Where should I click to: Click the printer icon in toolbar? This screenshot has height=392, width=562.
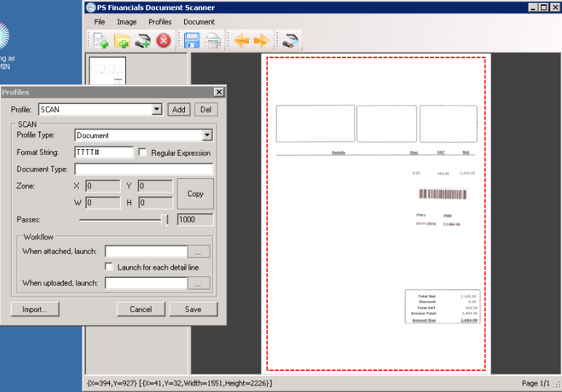coord(213,41)
